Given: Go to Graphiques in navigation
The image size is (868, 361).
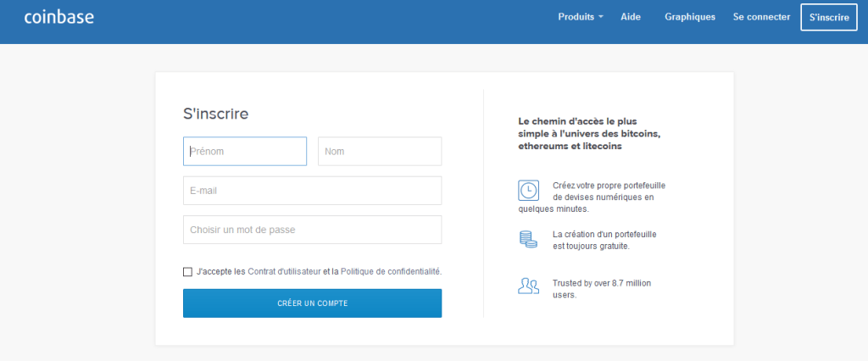Looking at the screenshot, I should click(690, 17).
